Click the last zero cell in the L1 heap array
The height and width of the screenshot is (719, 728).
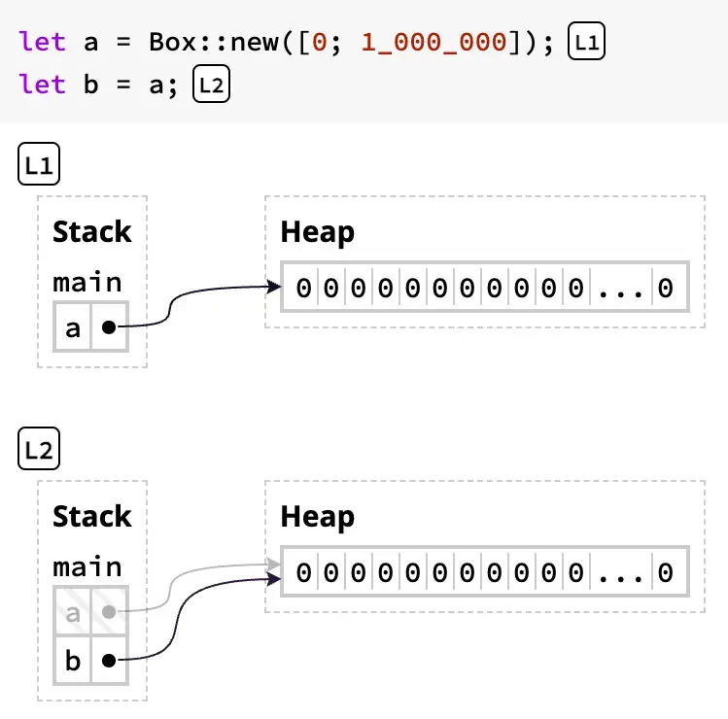(666, 288)
